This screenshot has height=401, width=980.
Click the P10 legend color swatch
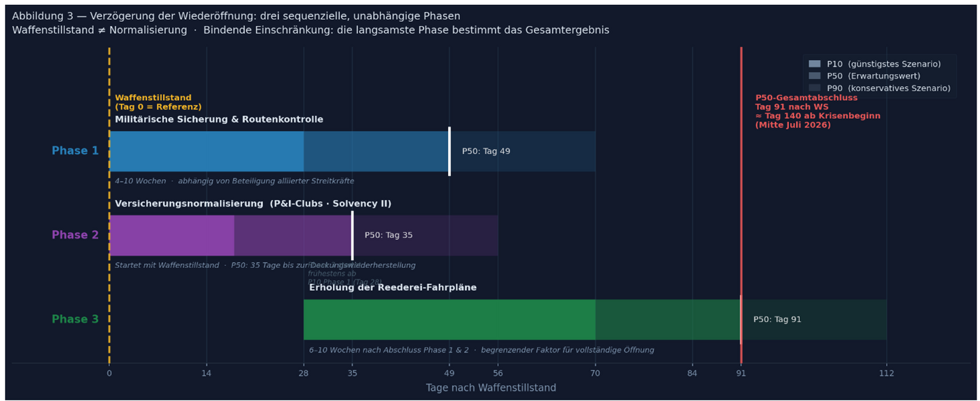pos(814,64)
